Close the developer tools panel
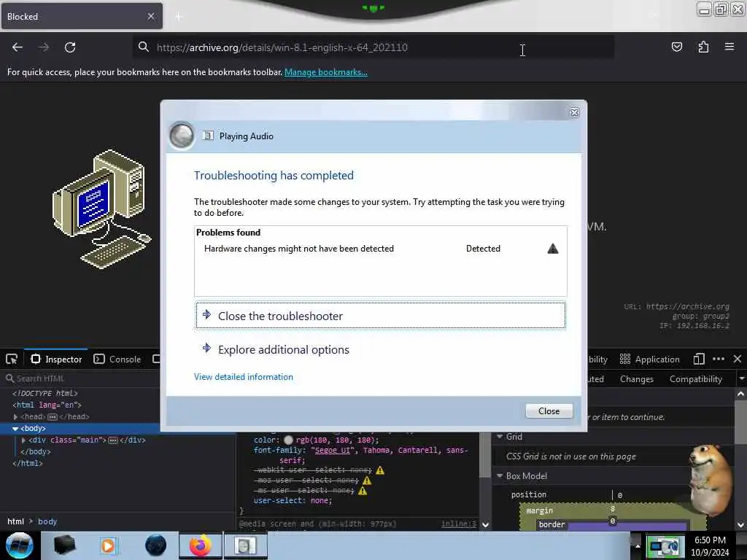This screenshot has width=747, height=560. click(x=738, y=359)
